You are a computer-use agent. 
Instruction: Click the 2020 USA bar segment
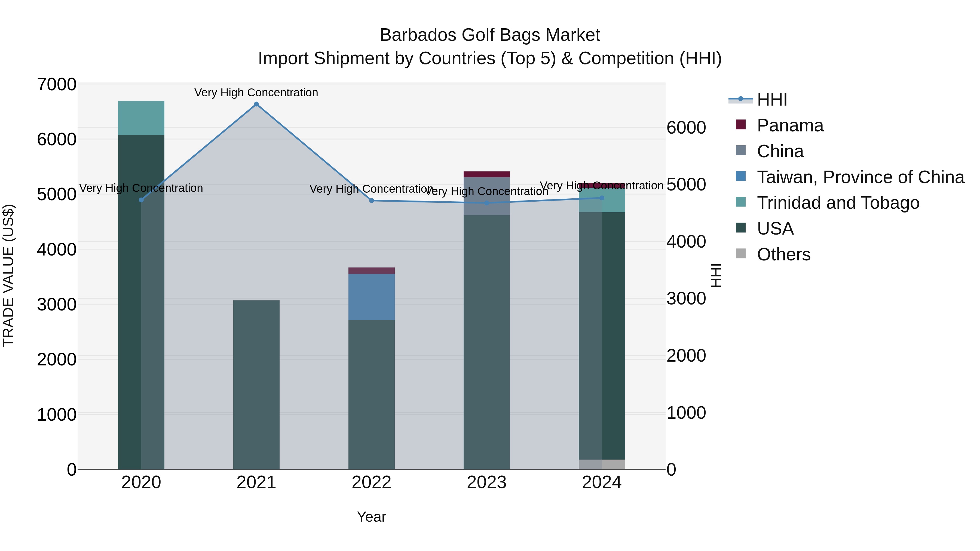(x=141, y=302)
